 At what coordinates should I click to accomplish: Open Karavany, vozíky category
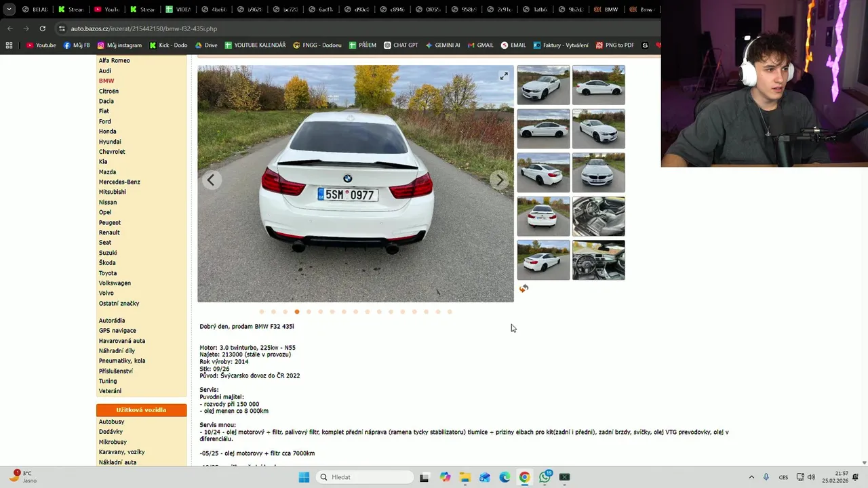[122, 452]
